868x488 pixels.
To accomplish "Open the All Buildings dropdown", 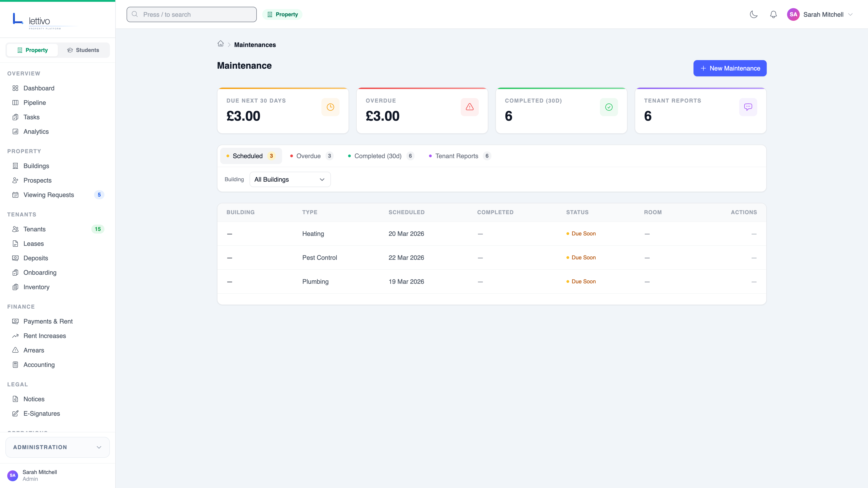I will 289,179.
